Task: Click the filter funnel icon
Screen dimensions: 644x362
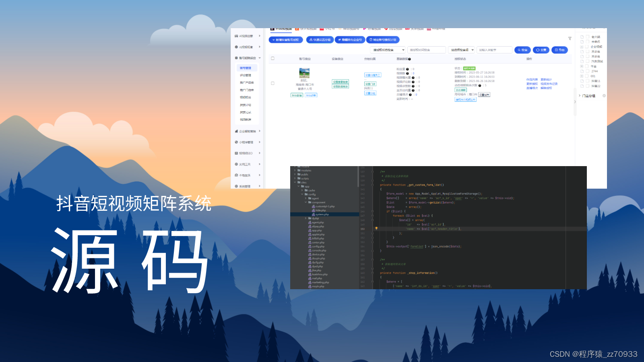Action: click(x=570, y=39)
